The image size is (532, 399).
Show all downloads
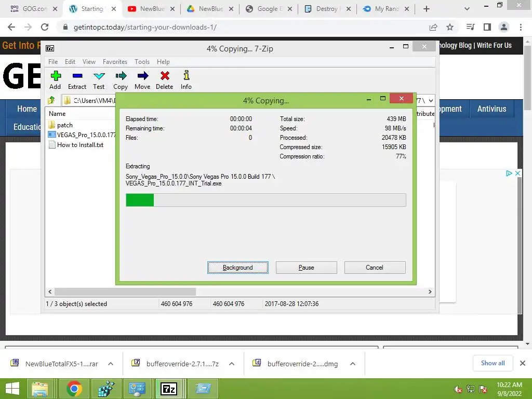tap(493, 363)
